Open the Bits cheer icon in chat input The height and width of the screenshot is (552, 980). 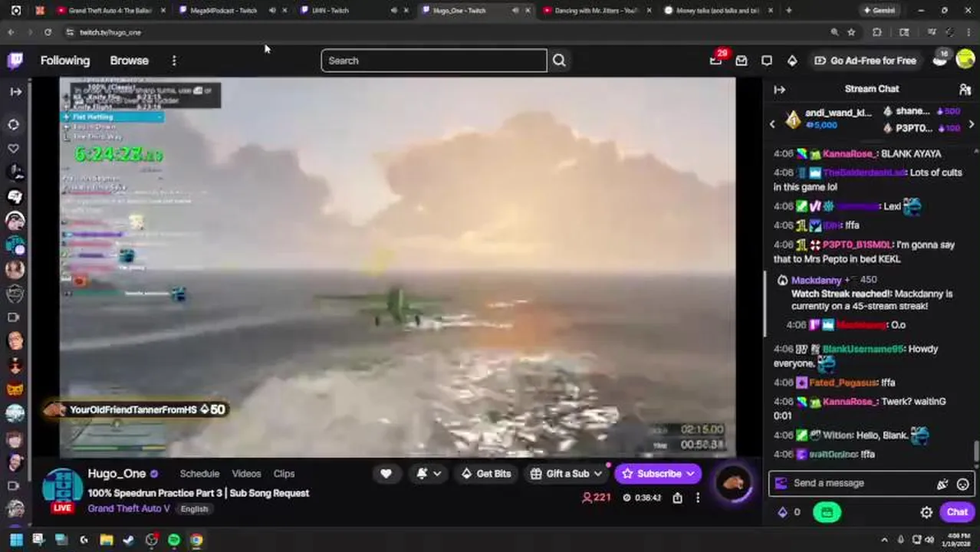(942, 484)
